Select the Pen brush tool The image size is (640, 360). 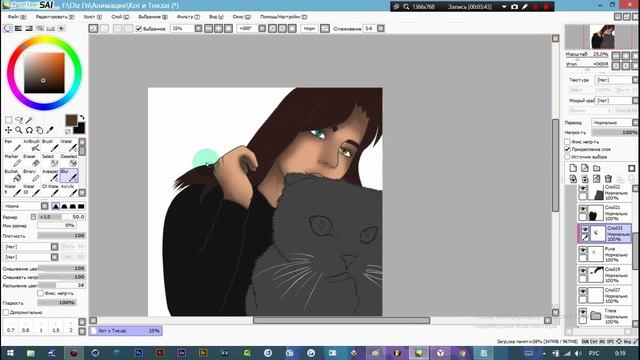click(x=12, y=145)
